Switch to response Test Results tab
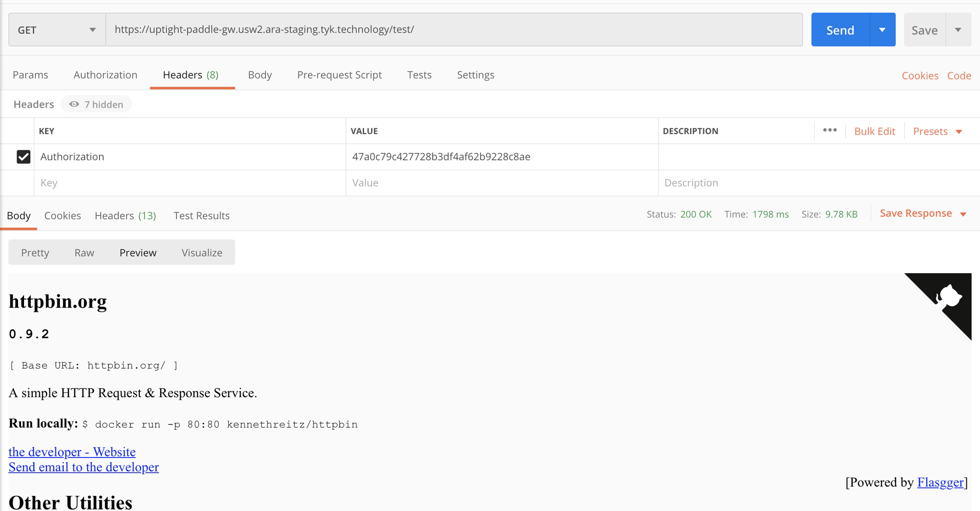Image resolution: width=980 pixels, height=511 pixels. (x=201, y=216)
